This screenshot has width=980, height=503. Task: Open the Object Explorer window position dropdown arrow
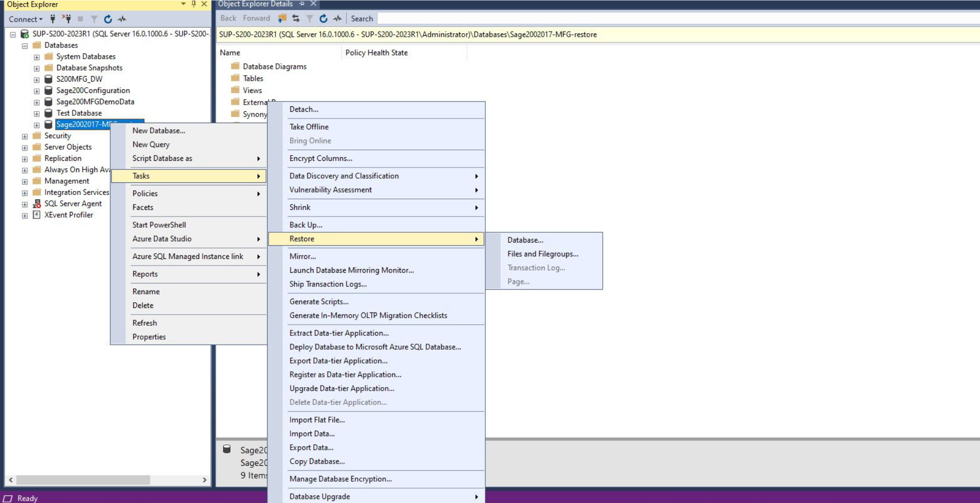pyautogui.click(x=183, y=4)
